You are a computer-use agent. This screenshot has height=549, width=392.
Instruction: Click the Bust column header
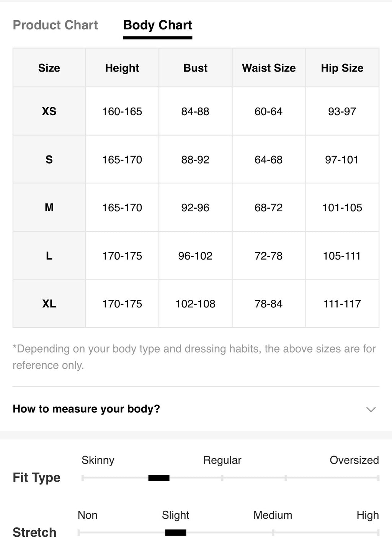click(x=195, y=68)
